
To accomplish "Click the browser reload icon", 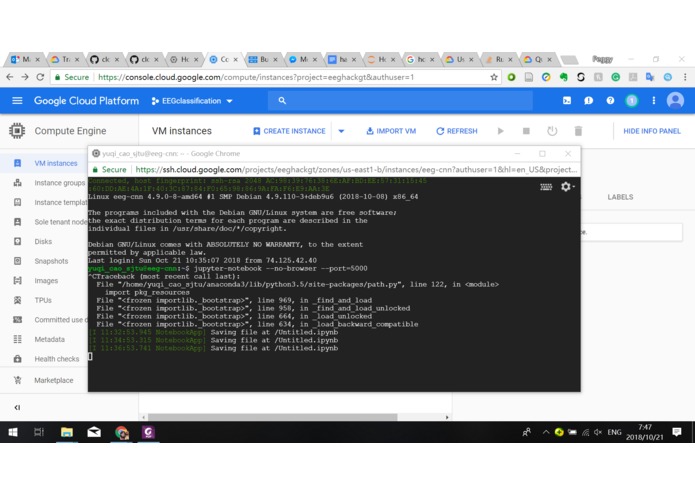I will [40, 77].
